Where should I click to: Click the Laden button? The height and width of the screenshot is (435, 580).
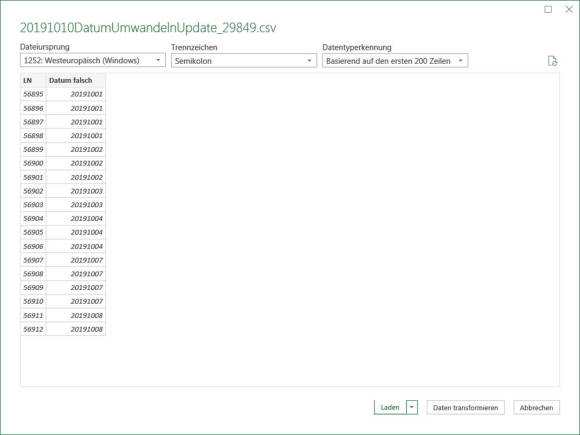(x=390, y=407)
